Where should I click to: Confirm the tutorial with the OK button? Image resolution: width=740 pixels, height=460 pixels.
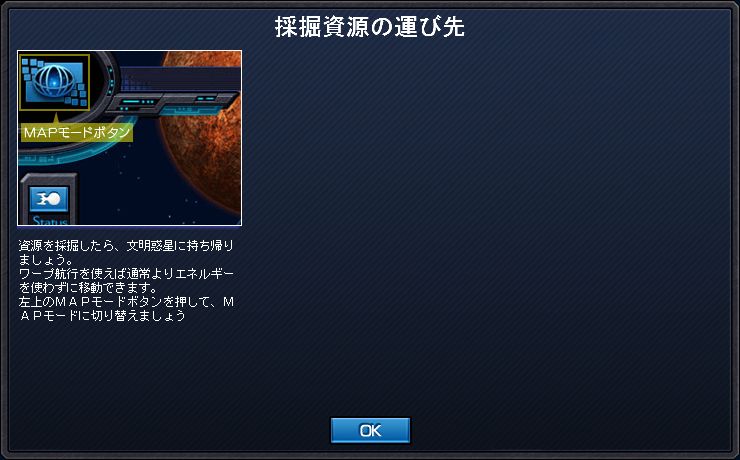pos(370,430)
